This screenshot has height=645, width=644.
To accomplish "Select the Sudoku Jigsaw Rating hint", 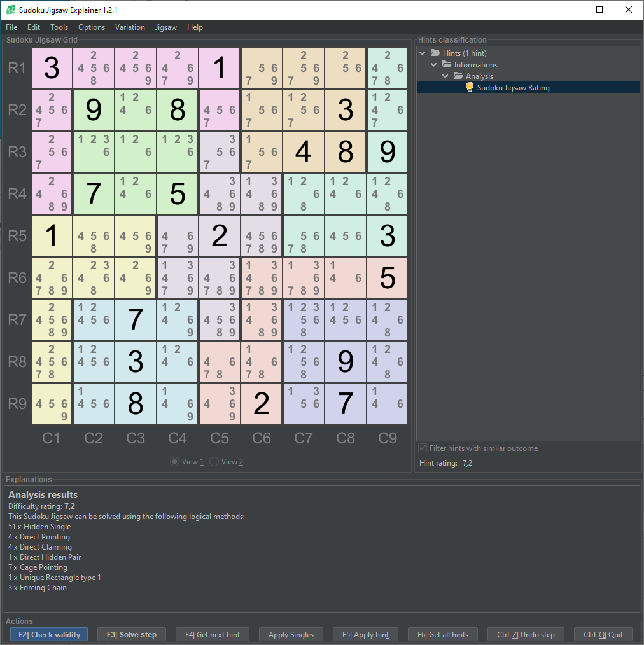I will [x=513, y=88].
